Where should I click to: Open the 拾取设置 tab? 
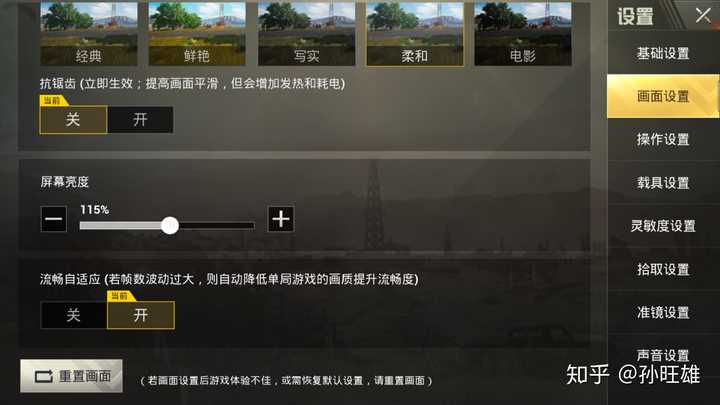click(x=663, y=269)
